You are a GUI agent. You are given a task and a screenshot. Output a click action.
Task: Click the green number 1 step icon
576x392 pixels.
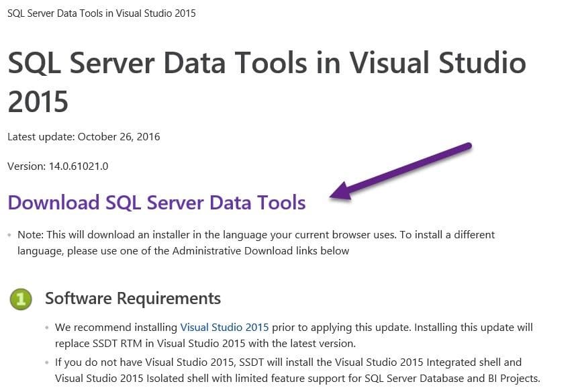(x=21, y=299)
